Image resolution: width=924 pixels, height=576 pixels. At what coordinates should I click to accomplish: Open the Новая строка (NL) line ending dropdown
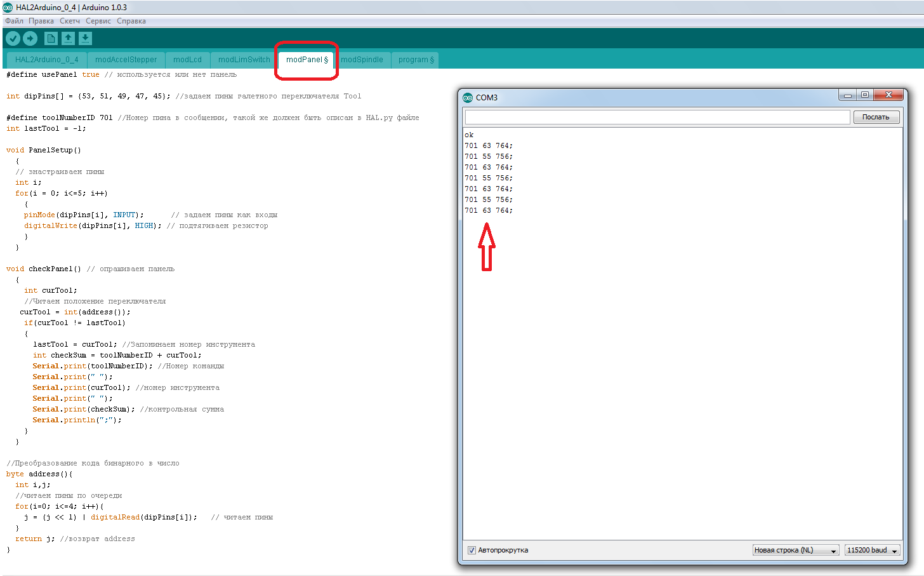coord(796,550)
